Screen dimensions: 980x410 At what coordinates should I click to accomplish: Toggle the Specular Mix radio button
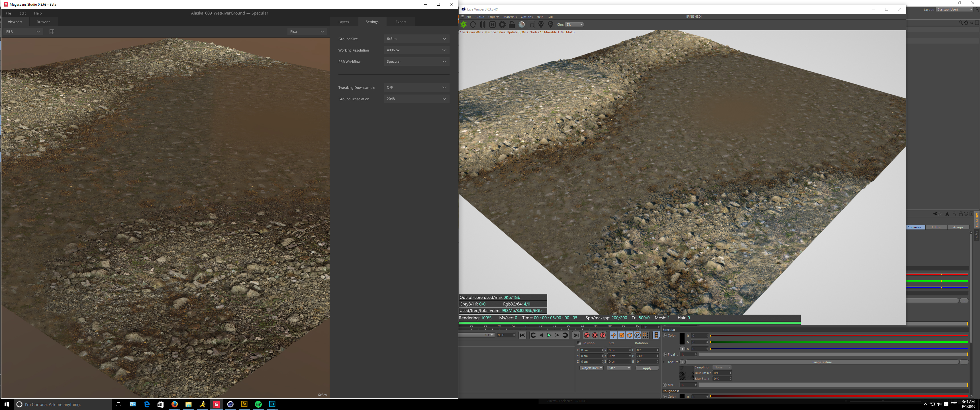point(665,385)
